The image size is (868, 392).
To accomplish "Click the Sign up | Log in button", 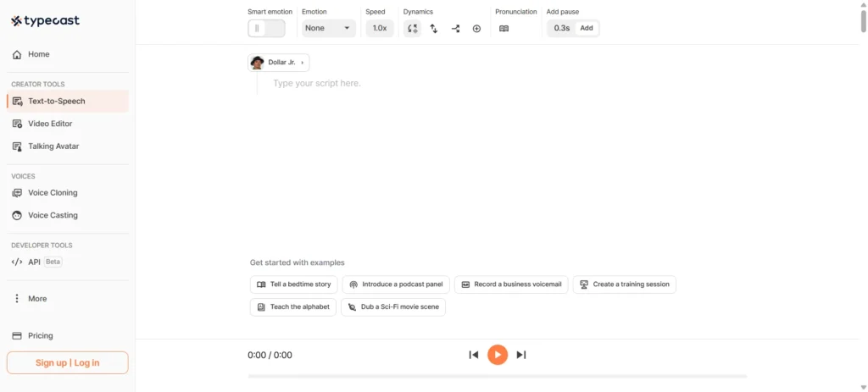I will click(68, 362).
